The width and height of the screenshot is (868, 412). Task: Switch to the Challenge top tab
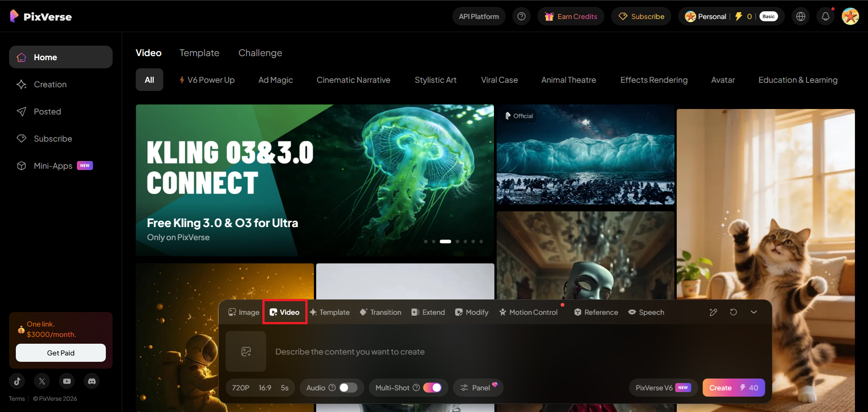[260, 53]
